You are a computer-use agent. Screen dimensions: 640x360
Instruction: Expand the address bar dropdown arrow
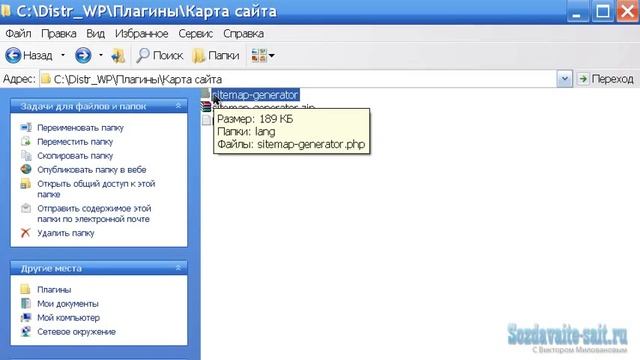point(565,79)
